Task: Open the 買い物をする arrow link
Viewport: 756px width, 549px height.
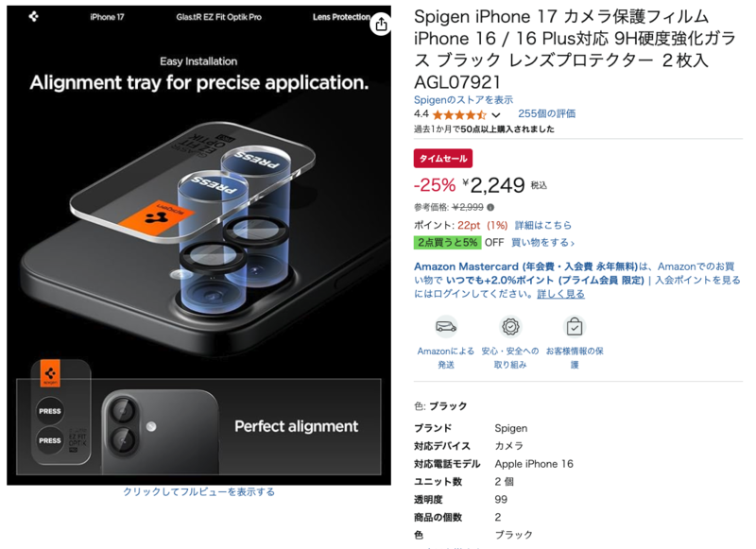Action: point(542,243)
